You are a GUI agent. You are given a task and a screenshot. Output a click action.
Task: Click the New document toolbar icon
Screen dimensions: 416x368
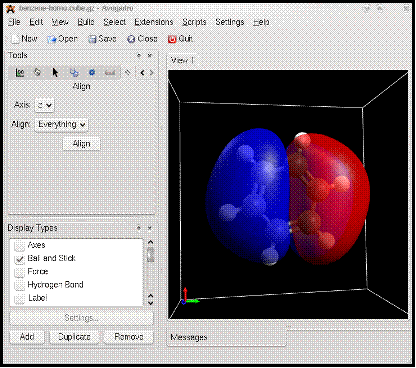pos(15,39)
